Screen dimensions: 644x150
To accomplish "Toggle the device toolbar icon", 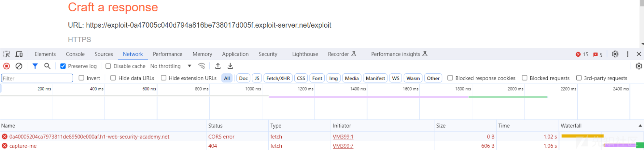I will 19,54.
